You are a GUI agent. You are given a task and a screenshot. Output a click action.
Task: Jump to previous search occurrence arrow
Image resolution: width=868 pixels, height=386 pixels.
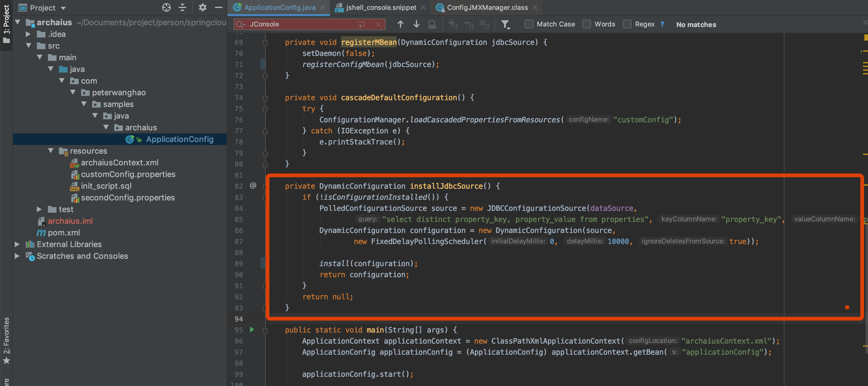(400, 24)
